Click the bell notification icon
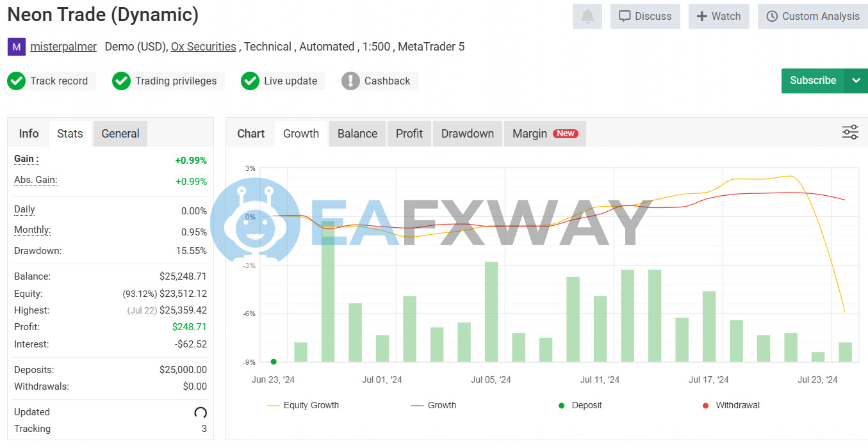 pyautogui.click(x=587, y=17)
